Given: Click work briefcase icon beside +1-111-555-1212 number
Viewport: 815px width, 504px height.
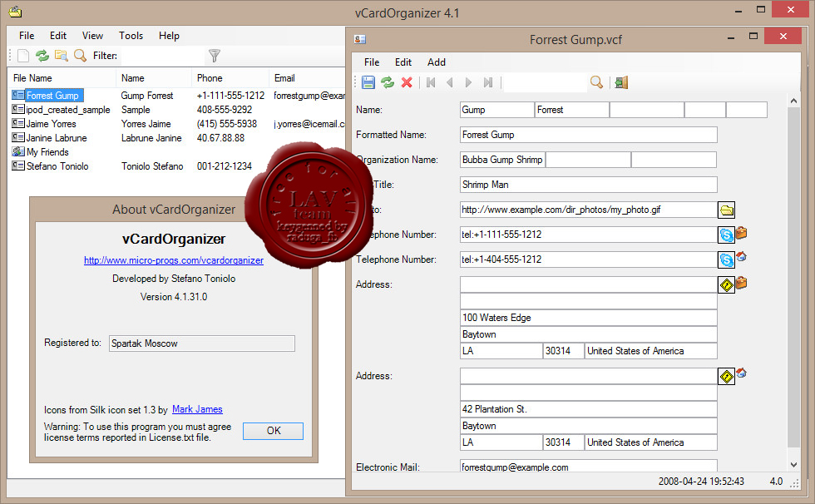Looking at the screenshot, I should coord(742,233).
